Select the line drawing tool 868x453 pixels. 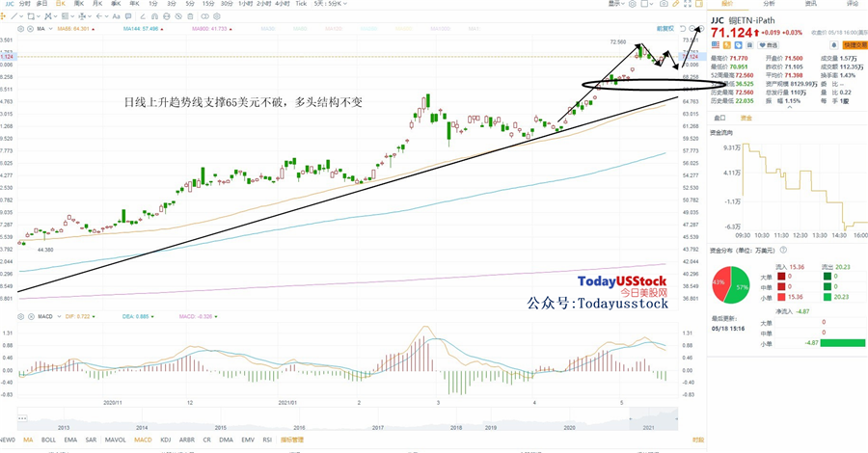14,16
